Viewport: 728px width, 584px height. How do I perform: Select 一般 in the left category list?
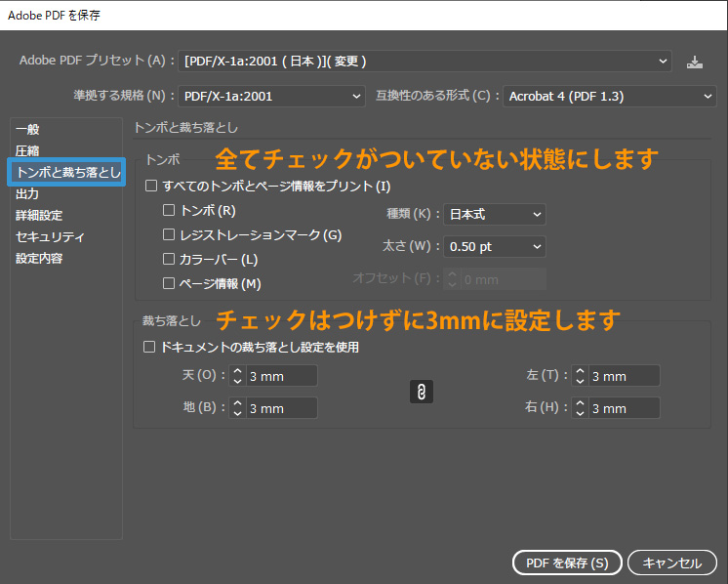click(x=27, y=129)
